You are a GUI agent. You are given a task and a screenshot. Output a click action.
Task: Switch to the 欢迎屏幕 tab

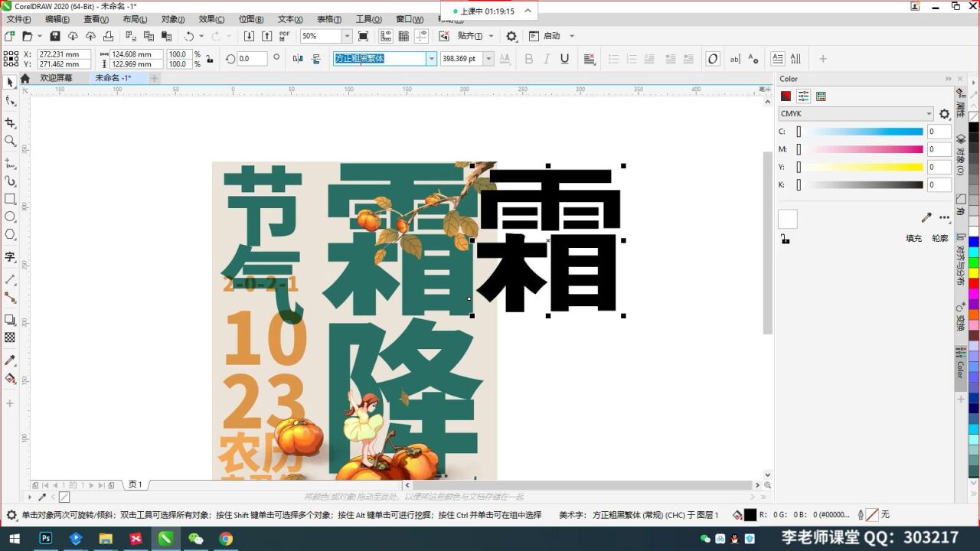[x=57, y=78]
